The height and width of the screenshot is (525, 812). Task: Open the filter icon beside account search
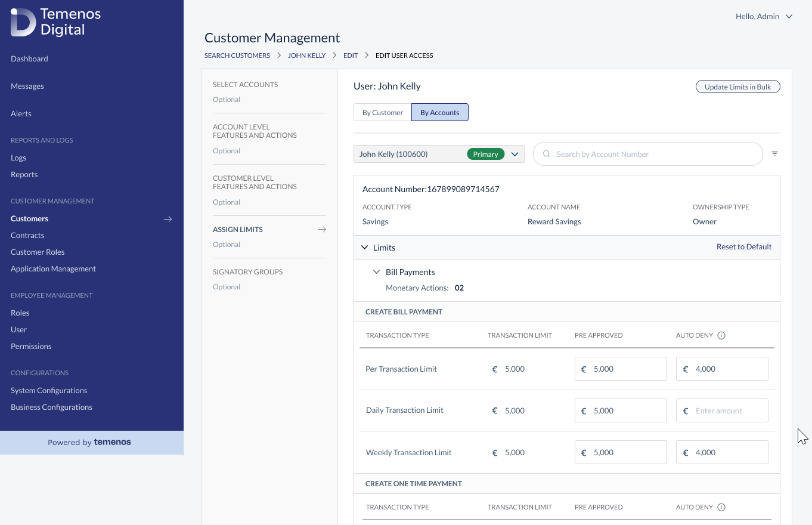point(774,154)
